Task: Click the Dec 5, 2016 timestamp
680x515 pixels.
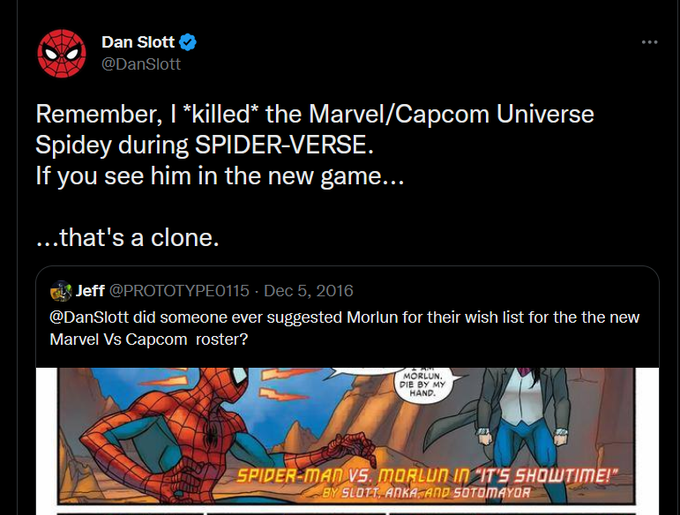Action: (x=308, y=290)
